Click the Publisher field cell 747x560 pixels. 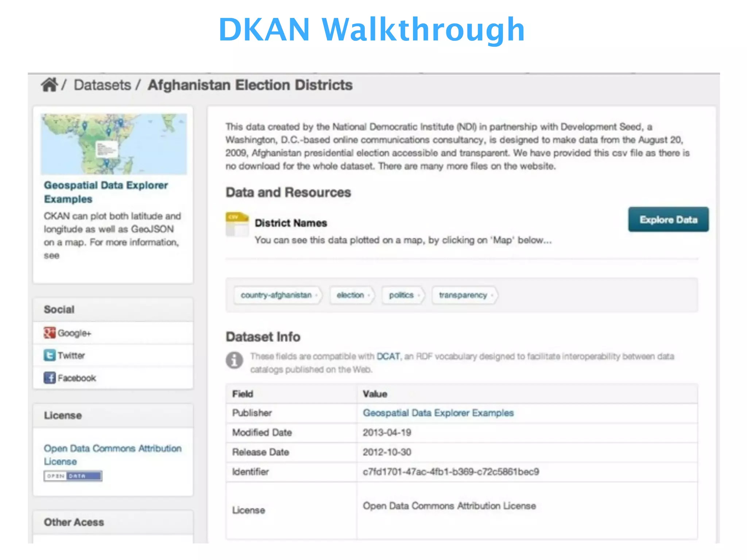tap(291, 413)
